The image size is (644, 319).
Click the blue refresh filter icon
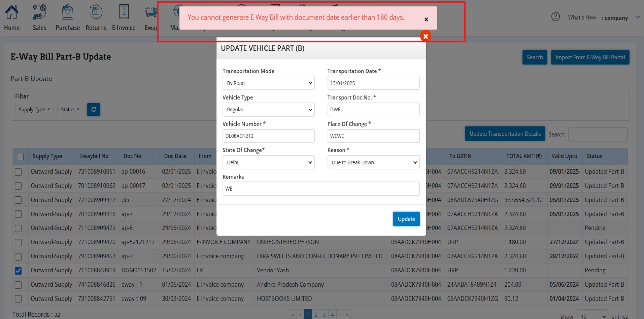click(x=94, y=110)
